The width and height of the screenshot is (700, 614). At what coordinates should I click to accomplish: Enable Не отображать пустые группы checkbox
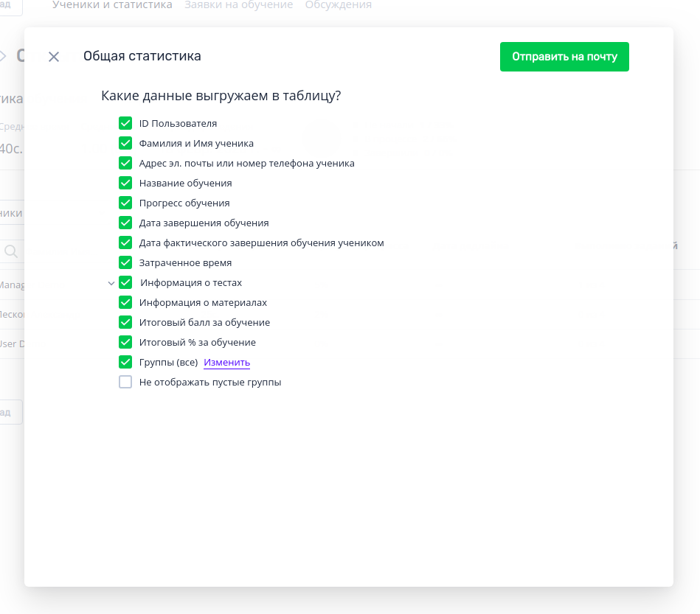[125, 382]
